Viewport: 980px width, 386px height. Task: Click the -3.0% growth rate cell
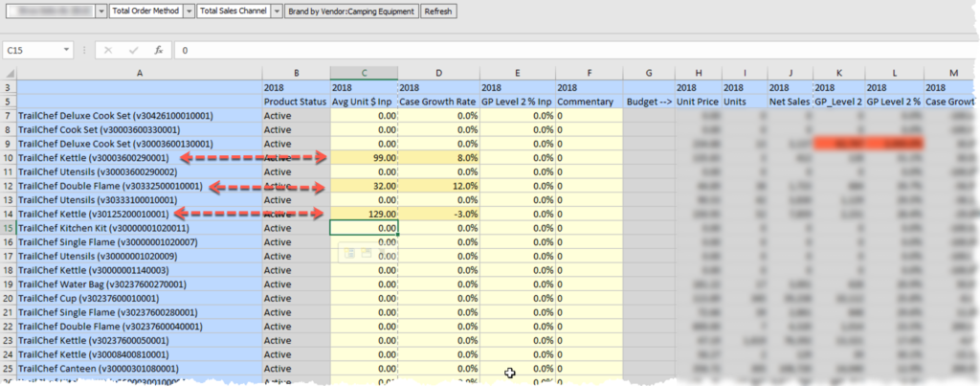pyautogui.click(x=438, y=214)
